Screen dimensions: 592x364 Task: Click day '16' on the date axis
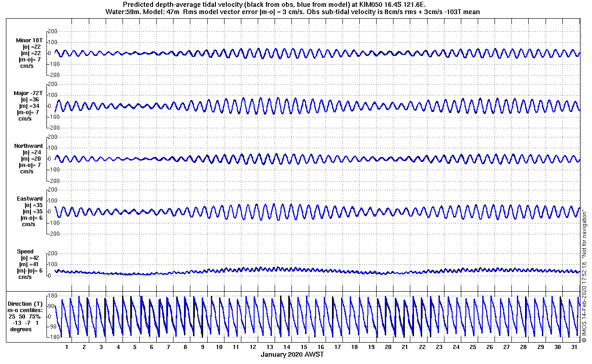(322, 347)
